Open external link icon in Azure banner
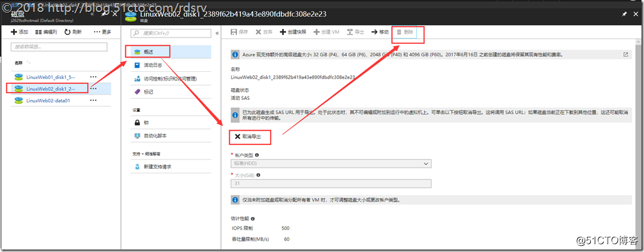644x252 pixels. [625, 54]
